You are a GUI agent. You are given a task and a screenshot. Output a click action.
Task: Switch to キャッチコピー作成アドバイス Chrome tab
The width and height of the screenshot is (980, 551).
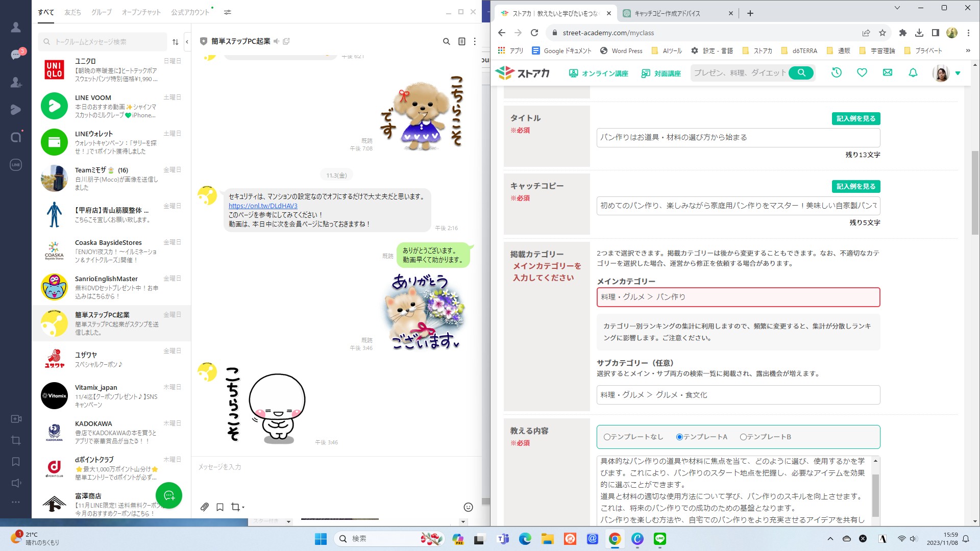pos(678,13)
